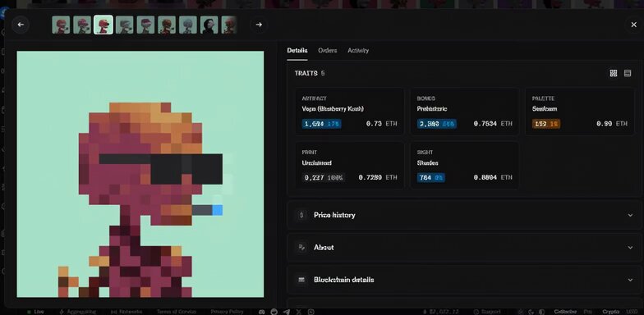Open the Price history panel
Viewport: 644px width, 315px height.
[x=465, y=215]
